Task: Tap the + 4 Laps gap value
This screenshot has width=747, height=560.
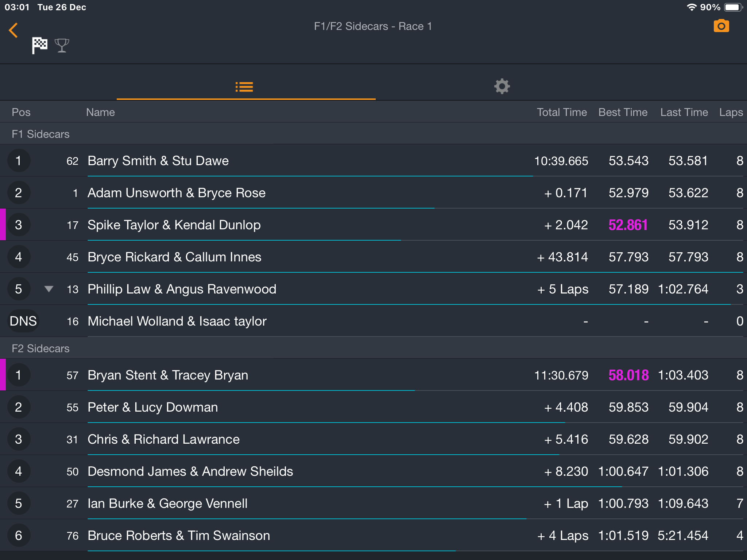Action: point(562,536)
